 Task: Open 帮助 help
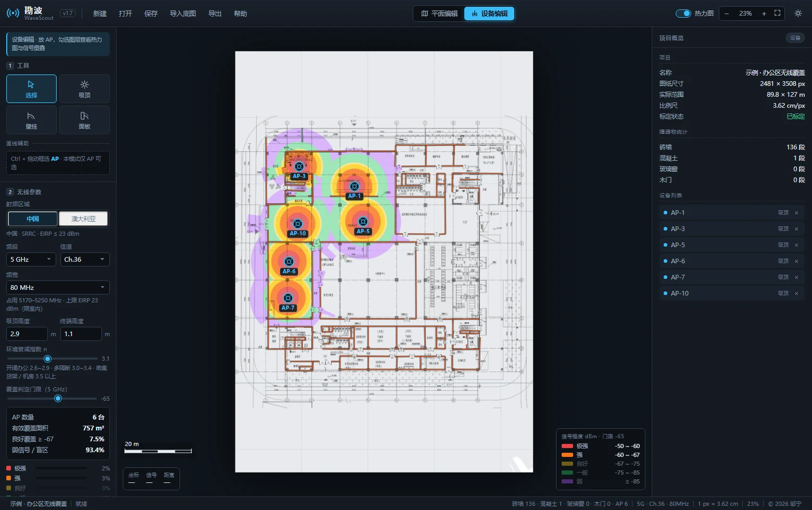coord(240,14)
